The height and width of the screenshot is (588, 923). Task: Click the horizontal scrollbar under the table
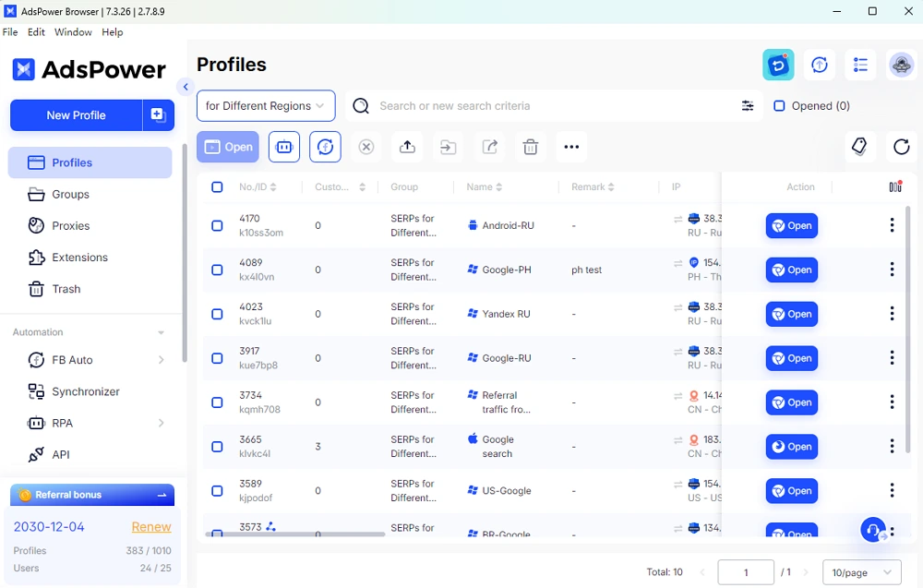(x=295, y=534)
